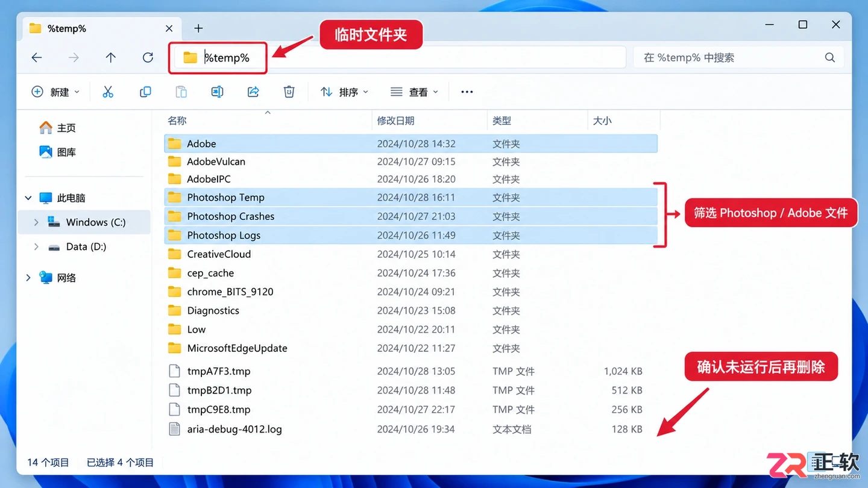Click the Refresh arrow icon

click(148, 58)
